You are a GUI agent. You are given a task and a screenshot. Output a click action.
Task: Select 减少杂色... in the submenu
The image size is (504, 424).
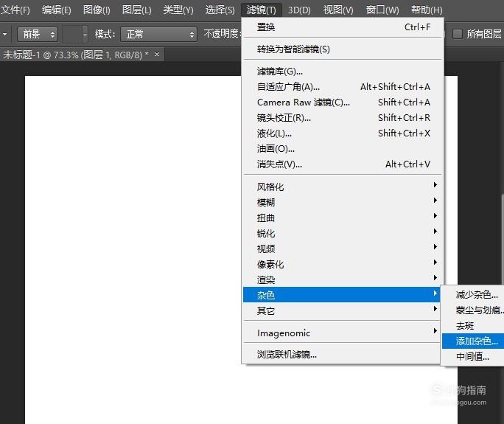[x=473, y=294]
